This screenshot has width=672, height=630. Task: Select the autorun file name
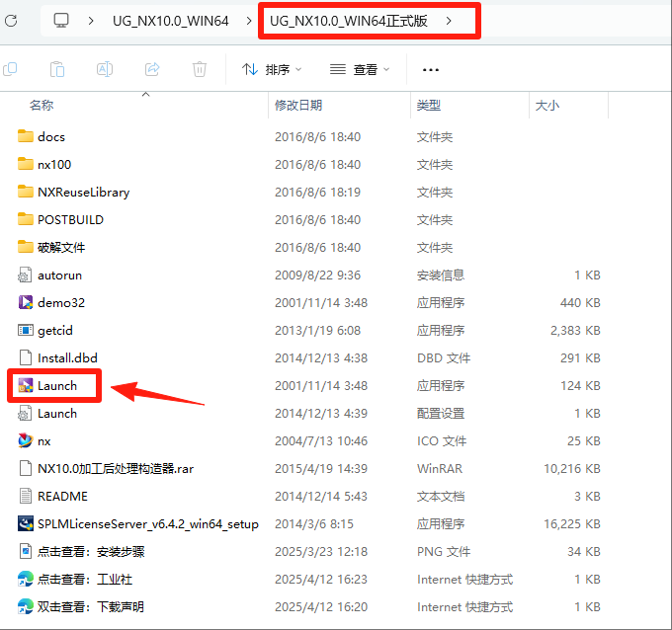pos(59,275)
